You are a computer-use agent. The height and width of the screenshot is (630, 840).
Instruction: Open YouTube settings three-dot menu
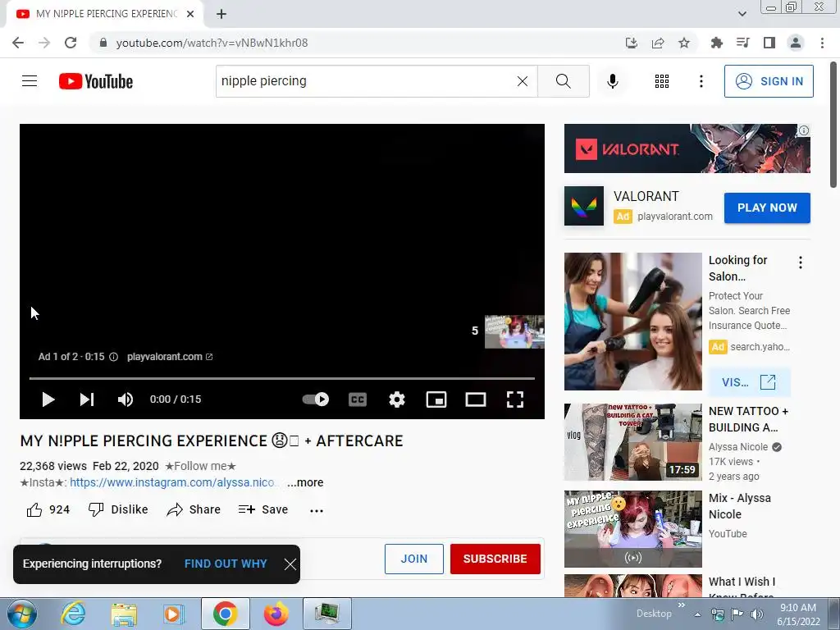[701, 81]
